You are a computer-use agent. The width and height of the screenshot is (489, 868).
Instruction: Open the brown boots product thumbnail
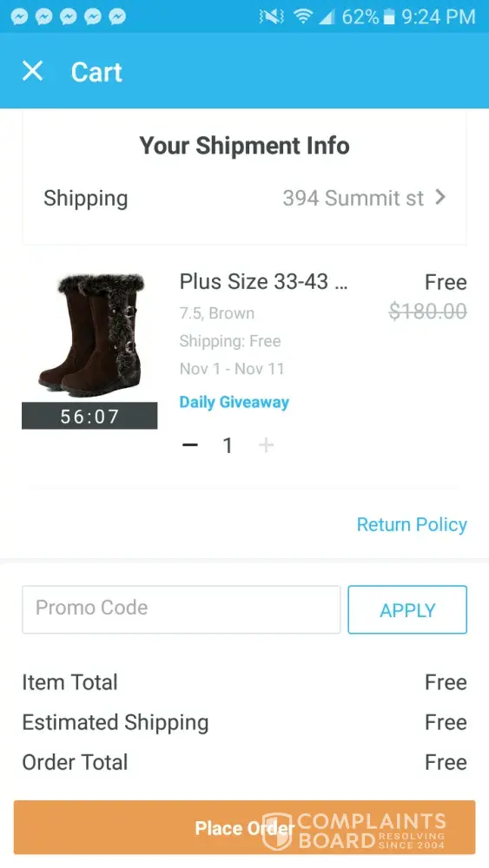(89, 335)
